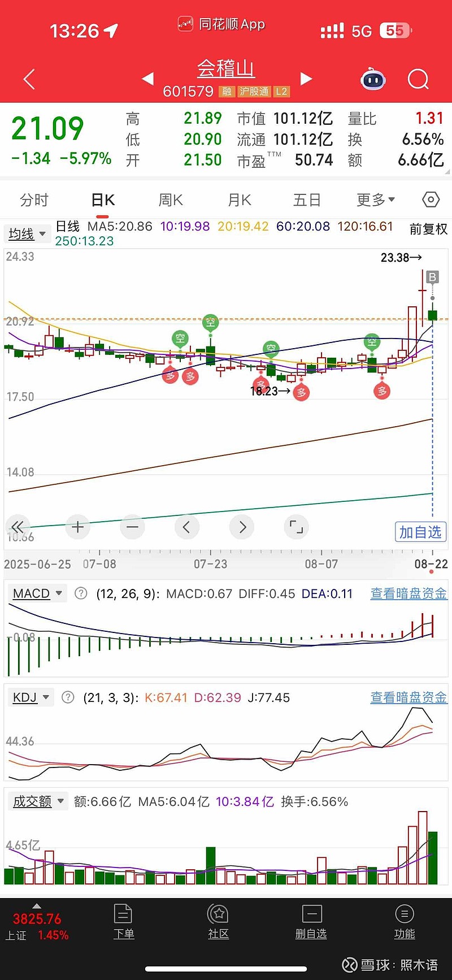Screen dimensions: 452x980
Task: Open the robot AI assistant icon
Action: pos(373,79)
